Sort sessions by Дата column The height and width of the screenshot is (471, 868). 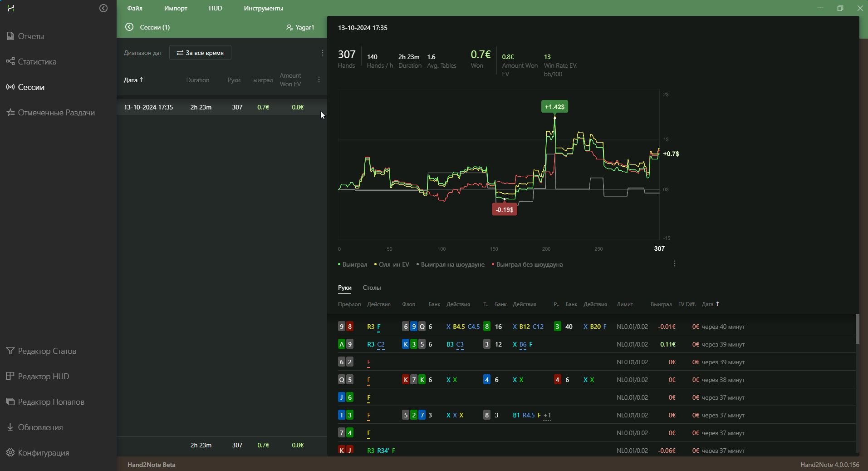(x=133, y=80)
